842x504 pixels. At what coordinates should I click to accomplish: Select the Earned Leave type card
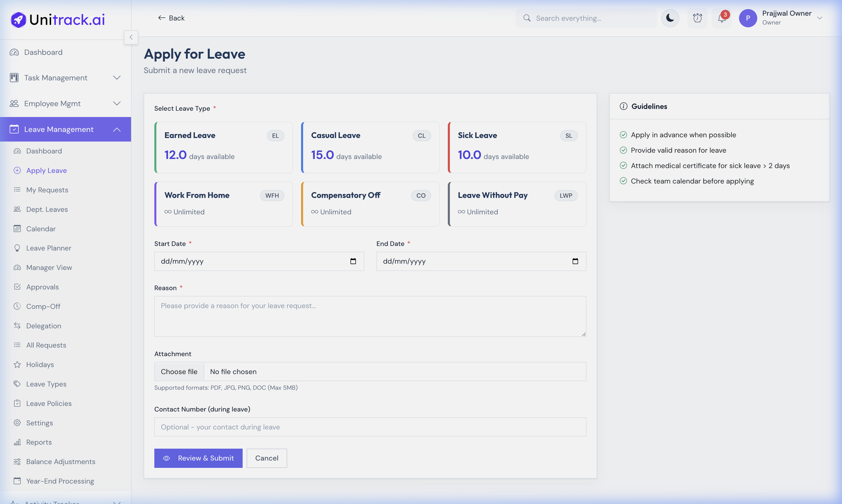click(x=223, y=147)
